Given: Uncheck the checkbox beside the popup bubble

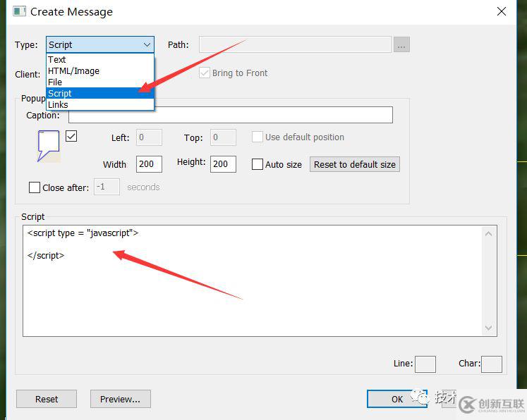Looking at the screenshot, I should [71, 136].
